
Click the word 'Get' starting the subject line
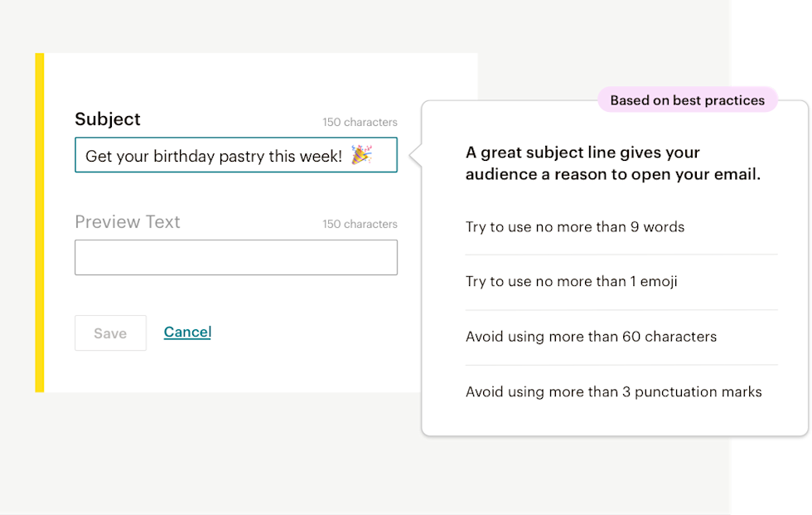pyautogui.click(x=99, y=156)
